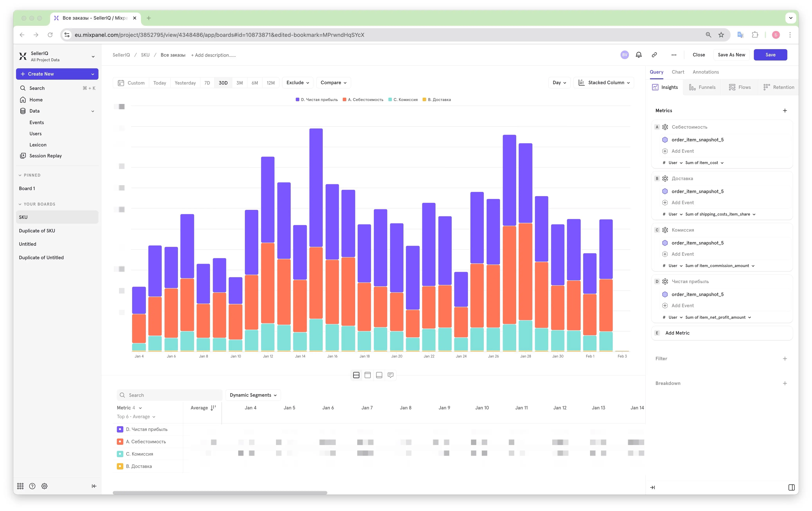Open Session Replay from the sidebar
The width and height of the screenshot is (812, 511).
[57, 155]
